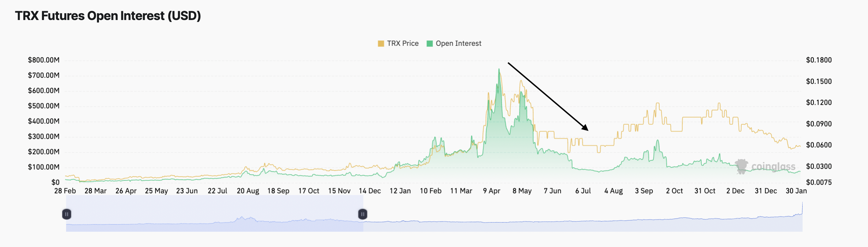Click the $0.1800 price axis label
Screen dimensions: 868x247
point(819,60)
